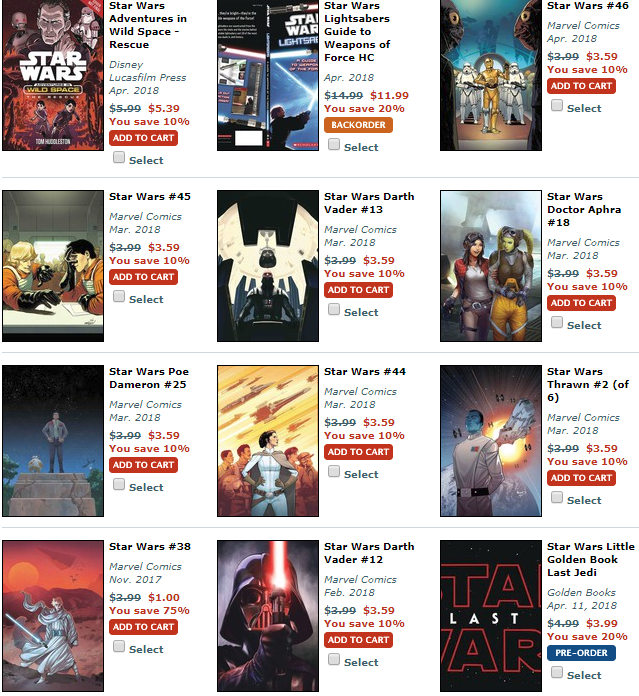Follow Star Wars Adventures in Wild Space link
This screenshot has height=696, width=639.
148,25
